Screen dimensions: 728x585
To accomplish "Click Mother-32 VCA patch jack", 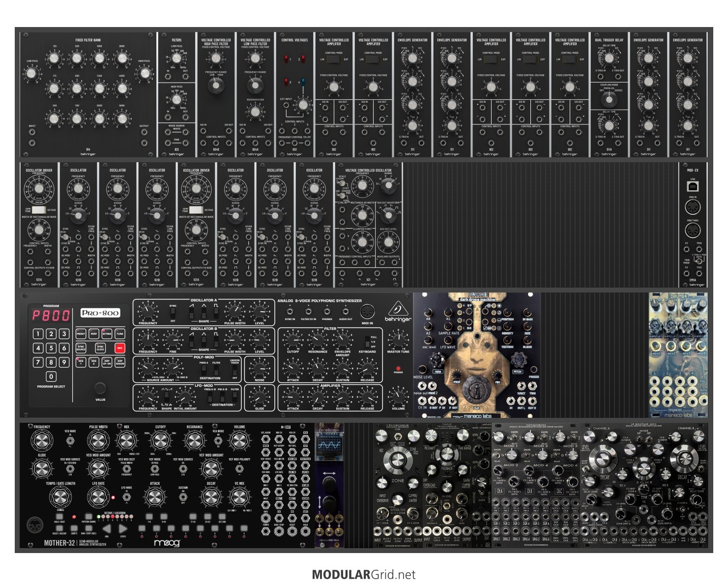I will click(305, 439).
